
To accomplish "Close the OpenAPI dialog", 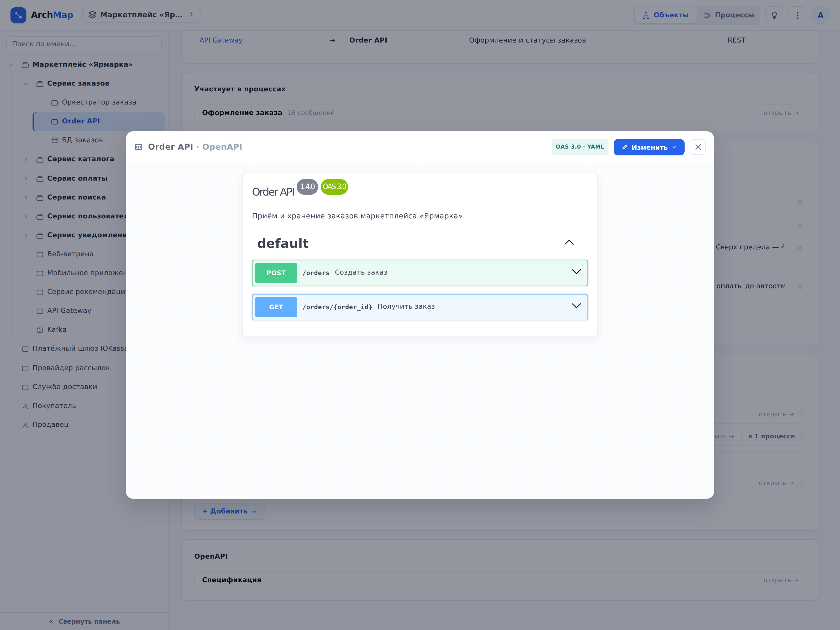I will 698,147.
